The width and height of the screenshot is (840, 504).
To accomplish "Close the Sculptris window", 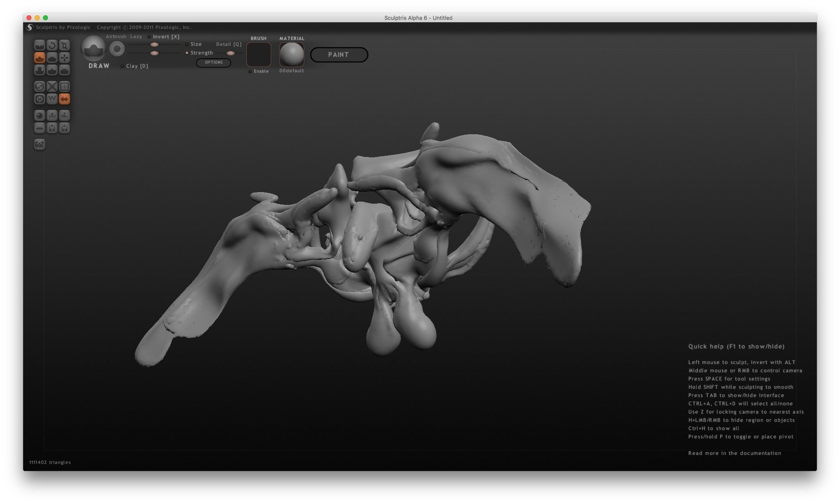I will point(29,18).
